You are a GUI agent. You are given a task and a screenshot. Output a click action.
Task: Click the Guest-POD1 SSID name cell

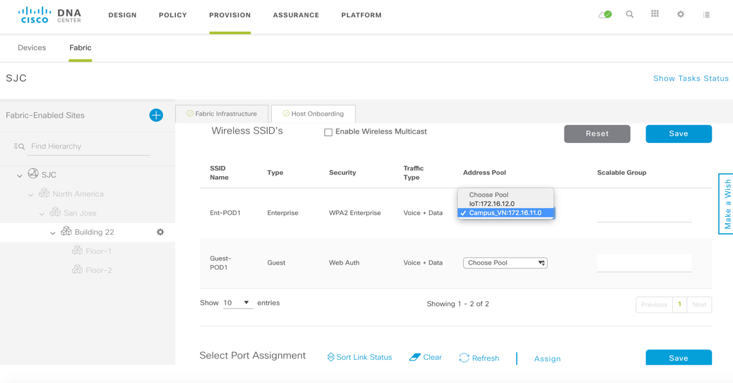click(220, 263)
